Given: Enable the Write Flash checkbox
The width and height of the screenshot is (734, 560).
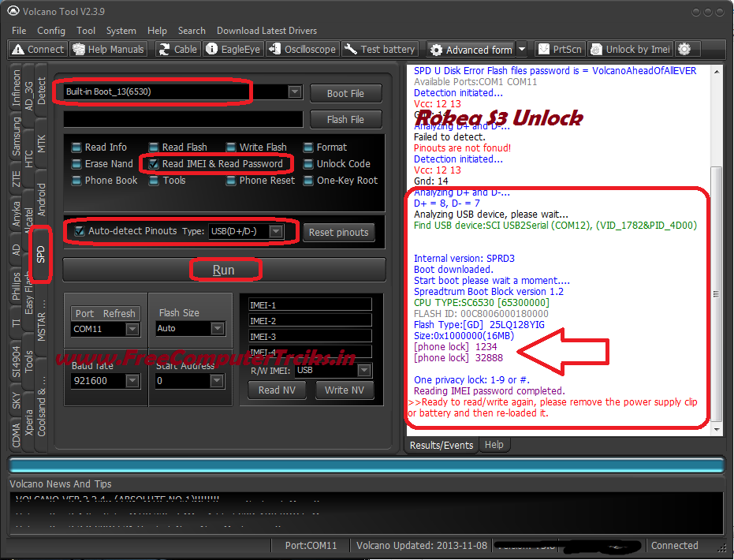Looking at the screenshot, I should tap(231, 147).
